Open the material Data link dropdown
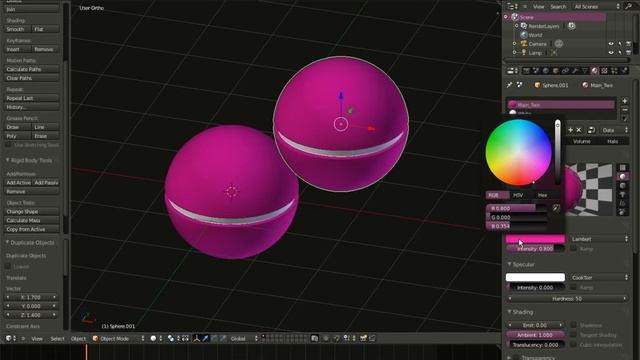 tap(615, 130)
